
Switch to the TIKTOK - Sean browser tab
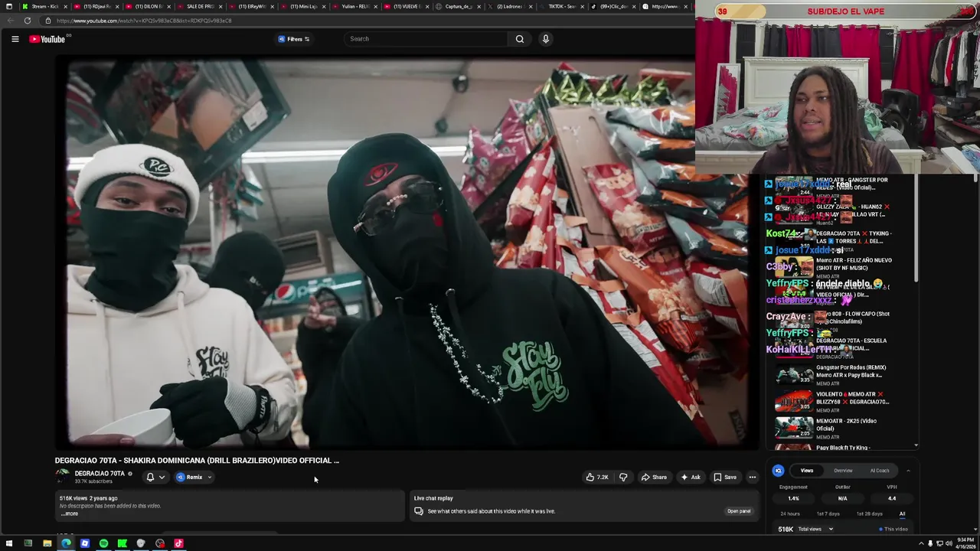[x=560, y=6]
